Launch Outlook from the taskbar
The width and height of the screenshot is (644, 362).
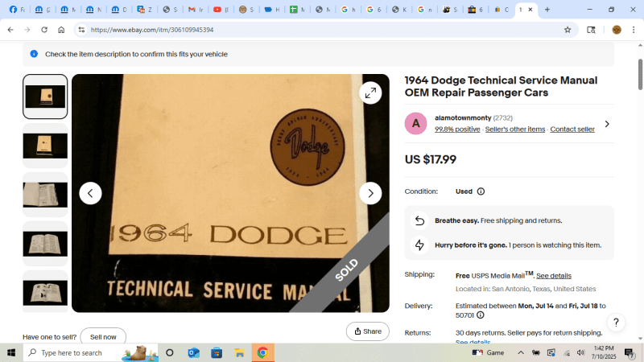(193, 352)
